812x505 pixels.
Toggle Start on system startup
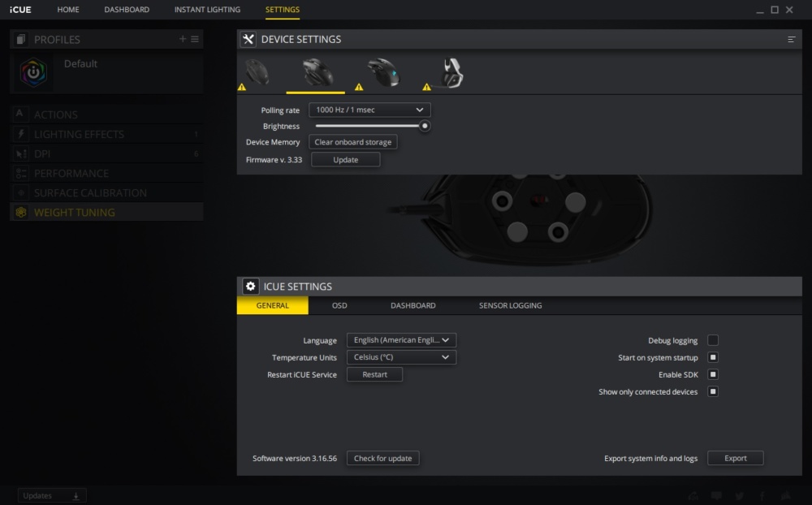click(713, 357)
